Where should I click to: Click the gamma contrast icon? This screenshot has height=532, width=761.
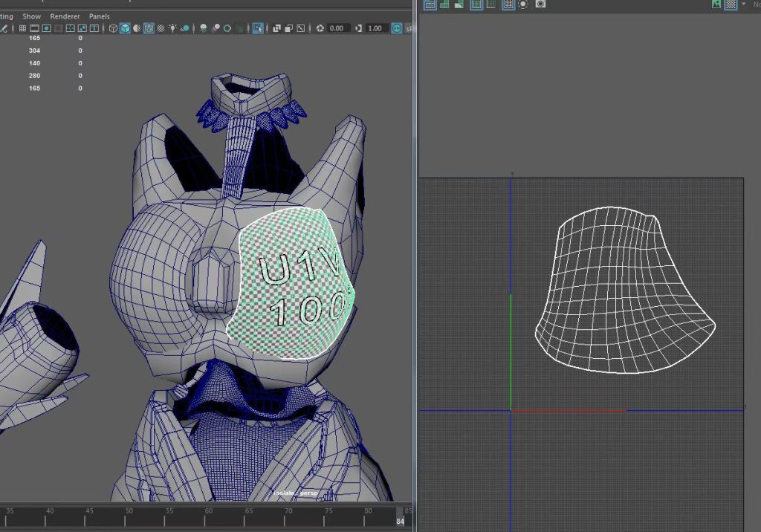click(x=359, y=28)
